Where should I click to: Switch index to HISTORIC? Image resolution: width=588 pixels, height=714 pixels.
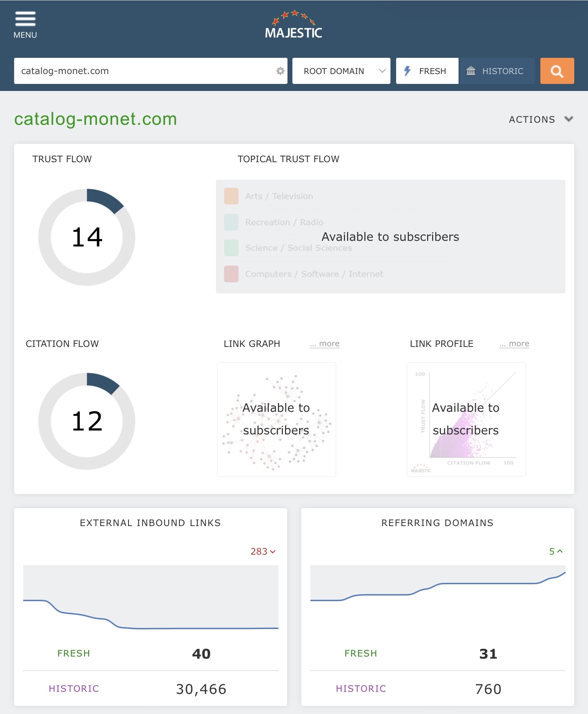(x=497, y=71)
